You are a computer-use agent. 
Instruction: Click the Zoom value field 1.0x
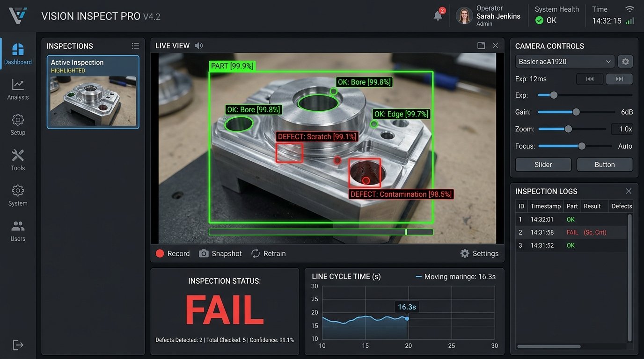622,129
